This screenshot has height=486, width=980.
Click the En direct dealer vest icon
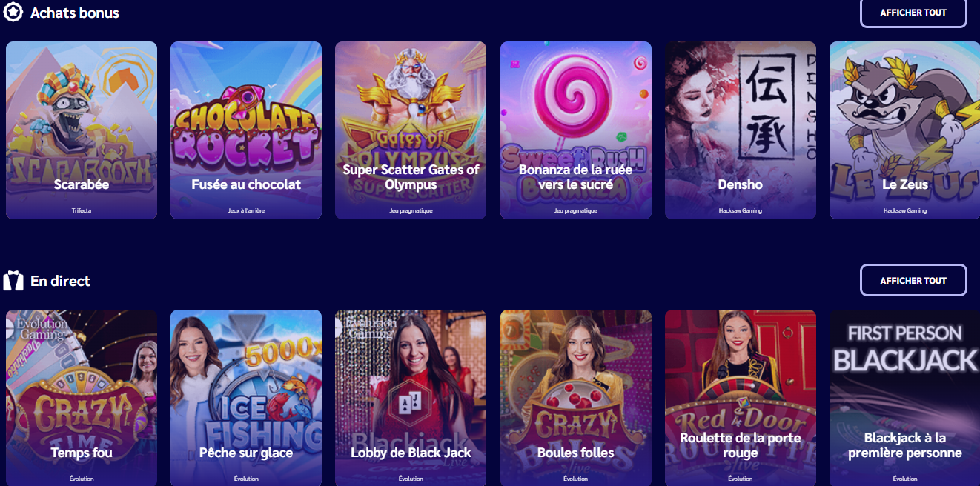point(13,281)
